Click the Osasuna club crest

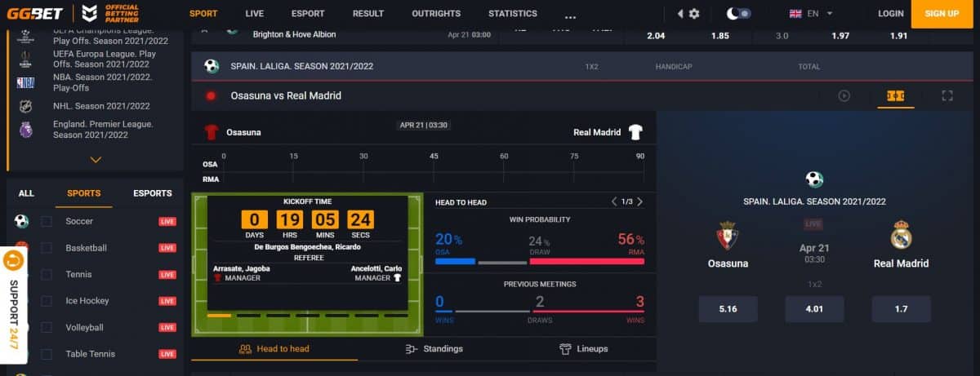[x=728, y=235]
